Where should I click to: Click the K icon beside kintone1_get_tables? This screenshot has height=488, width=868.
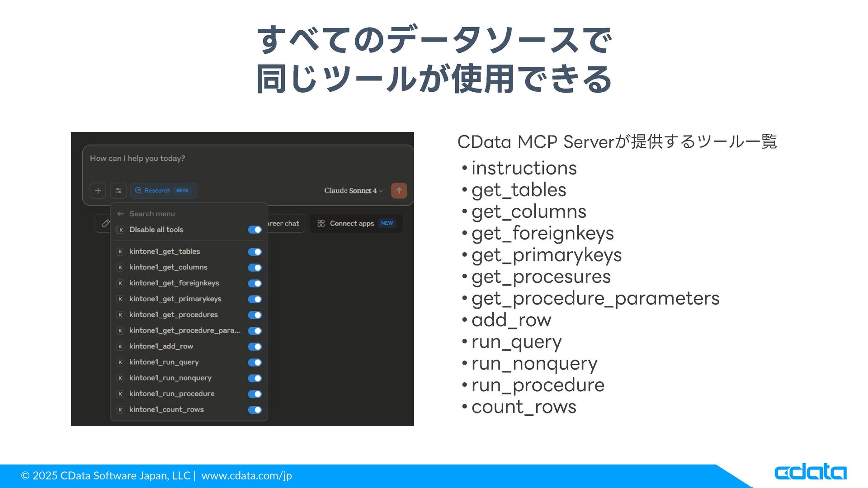(x=120, y=252)
